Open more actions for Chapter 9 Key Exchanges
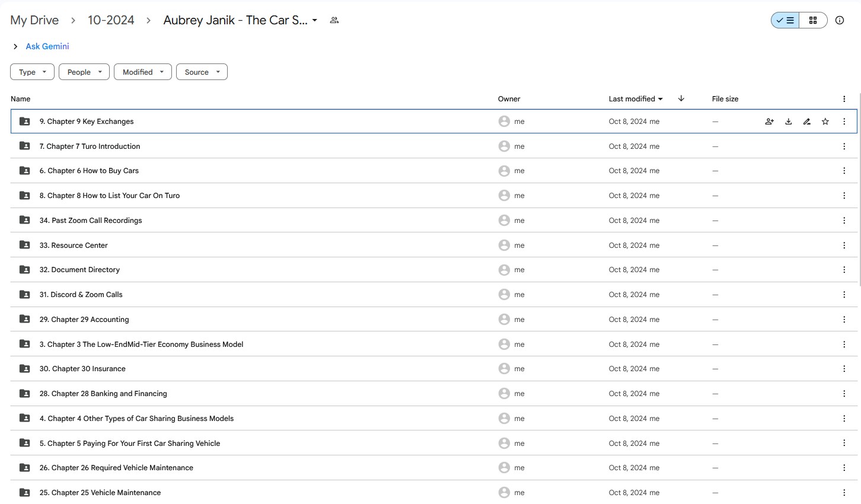Viewport: 861px width, 504px height. point(844,122)
